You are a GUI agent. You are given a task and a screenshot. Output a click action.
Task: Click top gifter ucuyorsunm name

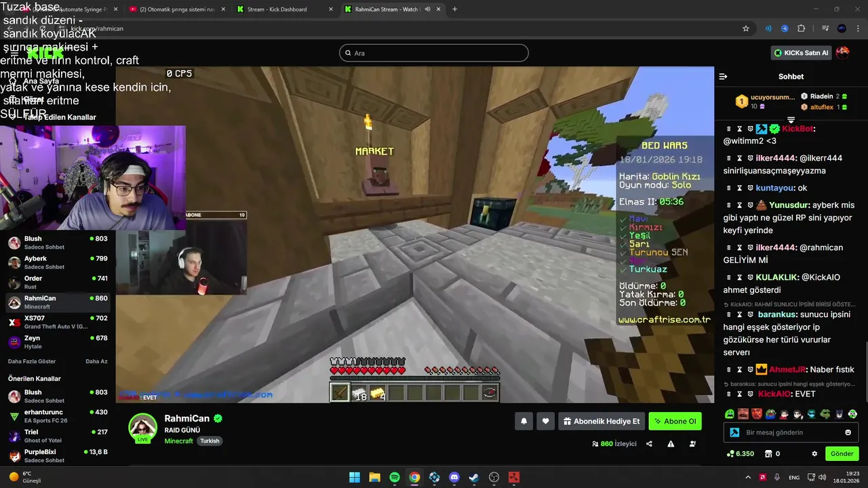pos(772,97)
